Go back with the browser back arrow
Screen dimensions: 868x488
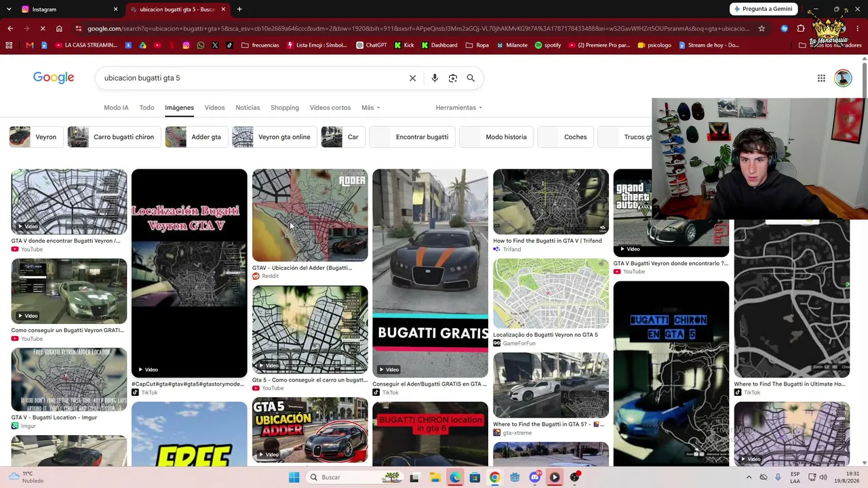10,28
